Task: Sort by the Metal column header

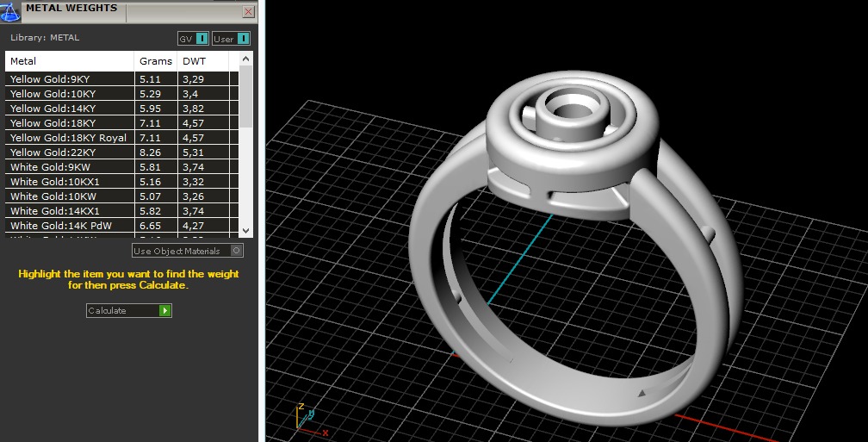Action: (70, 61)
